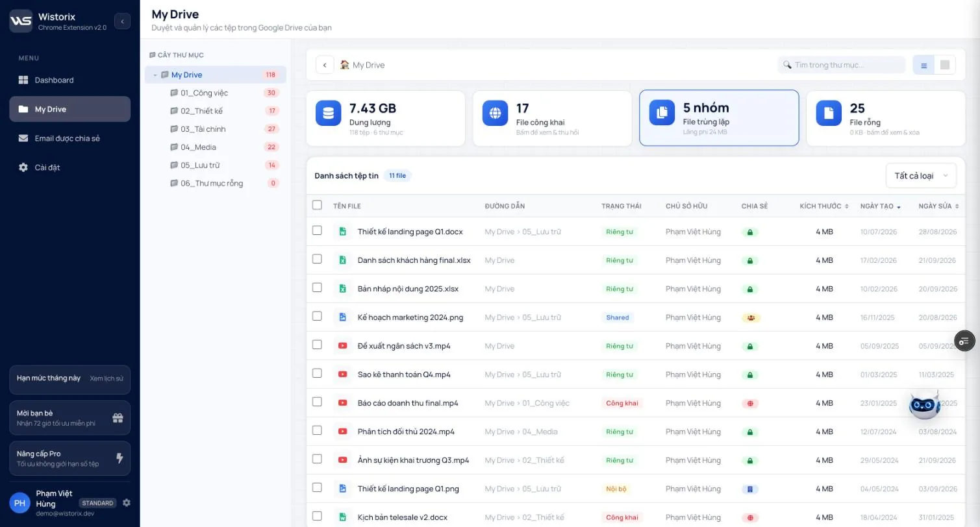
Task: Click the Tìm trong thư mục search field
Action: (842, 65)
